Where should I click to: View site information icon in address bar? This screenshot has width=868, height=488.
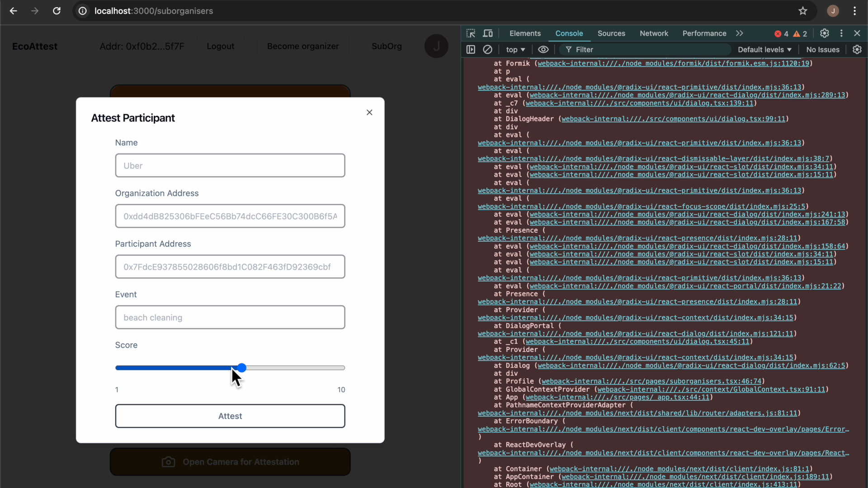(x=83, y=11)
